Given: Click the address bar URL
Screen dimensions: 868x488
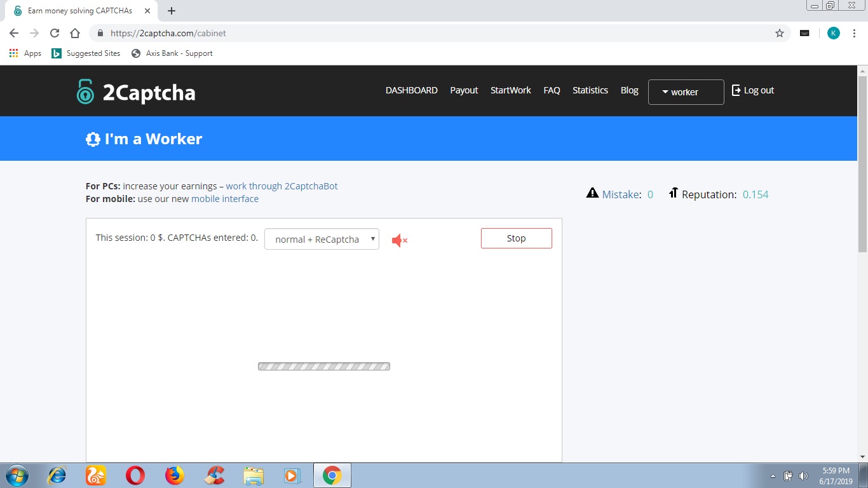Looking at the screenshot, I should click(168, 33).
